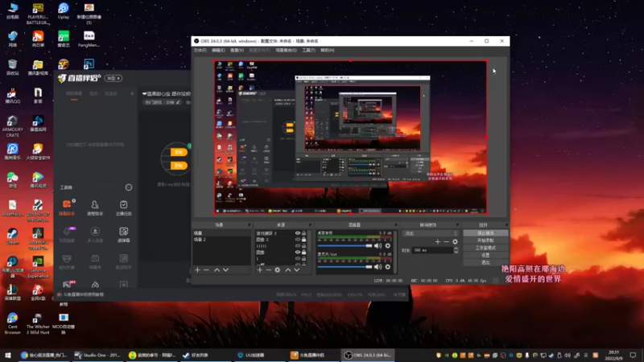
Task: Open source properties gear icon
Action: click(x=277, y=269)
